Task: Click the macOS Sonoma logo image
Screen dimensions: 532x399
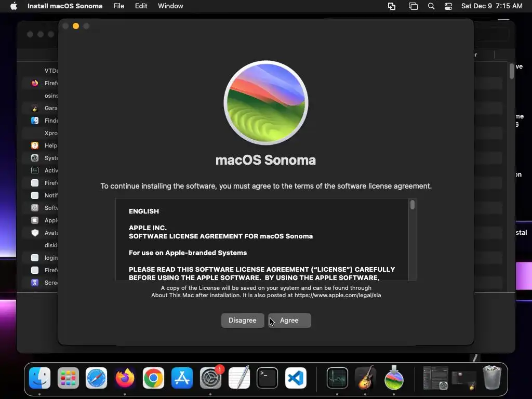Action: [266, 103]
